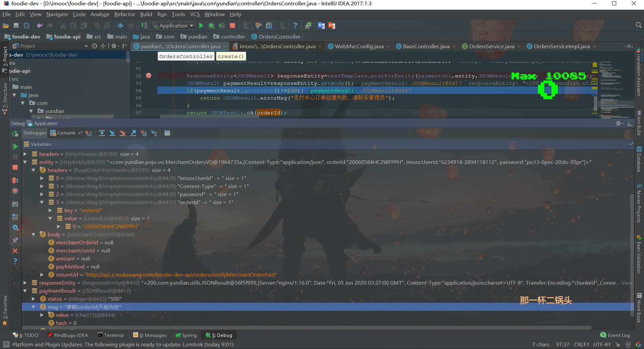Toggle the Maven Projects tool window

[x=639, y=203]
